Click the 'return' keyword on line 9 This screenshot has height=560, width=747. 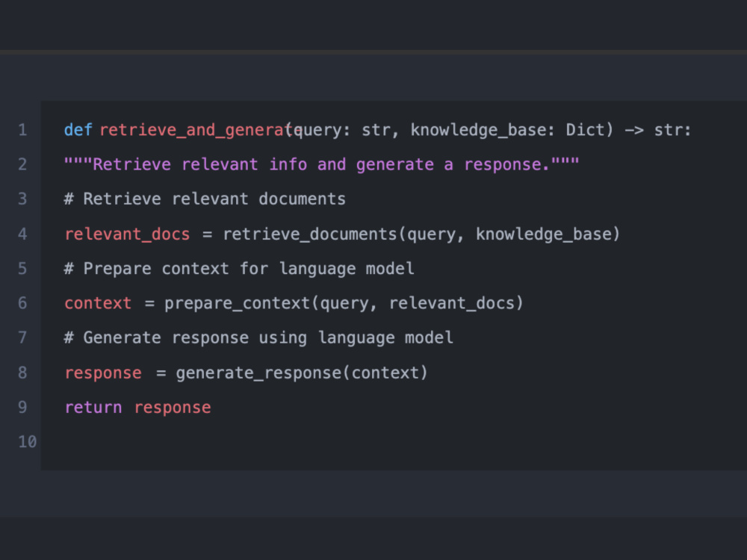click(93, 408)
